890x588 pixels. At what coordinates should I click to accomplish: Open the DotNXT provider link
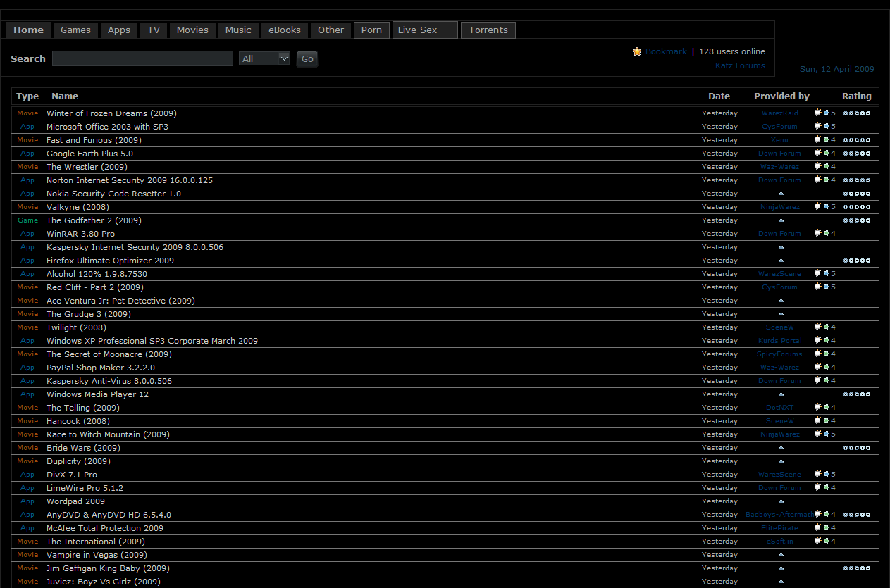(x=780, y=408)
